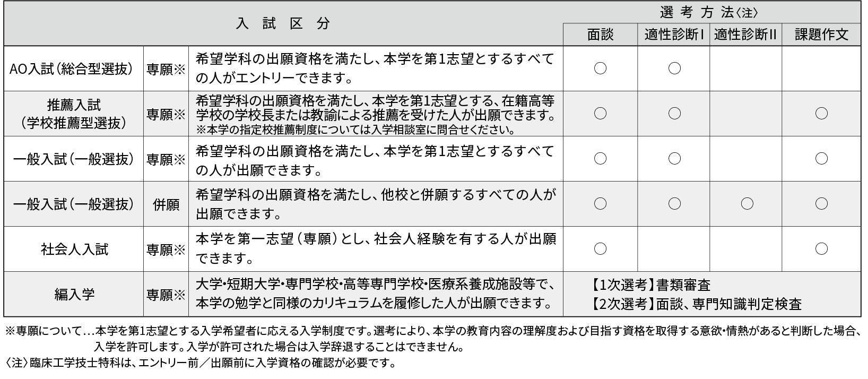Viewport: 868px width, 379px height.
Task: Select the 面談 circle in the 推薦入試 row
Action: click(x=600, y=113)
